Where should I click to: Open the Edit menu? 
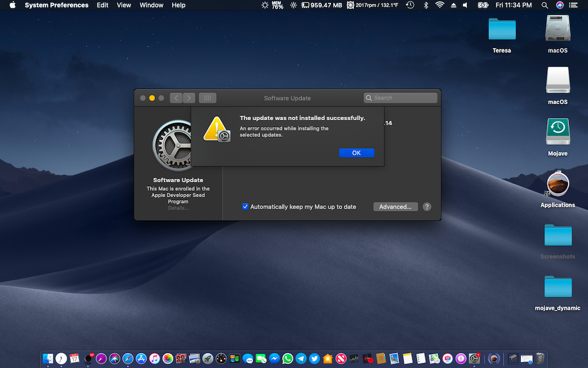coord(102,5)
